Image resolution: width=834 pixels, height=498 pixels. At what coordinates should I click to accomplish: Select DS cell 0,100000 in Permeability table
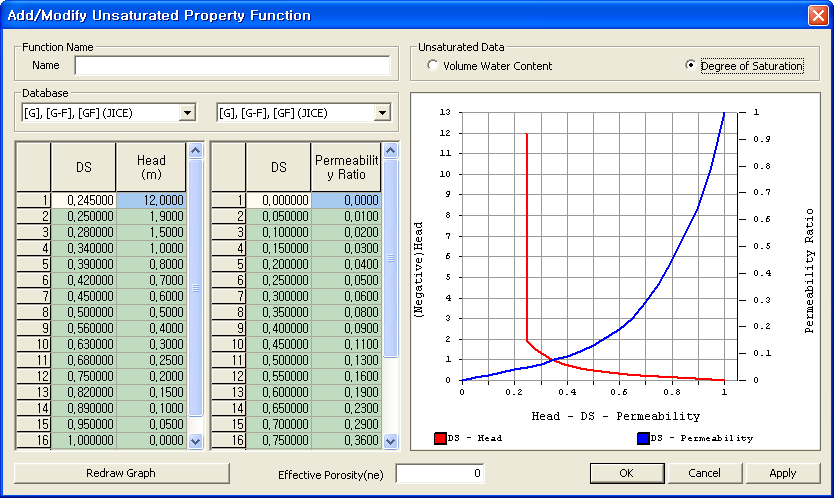tap(279, 232)
